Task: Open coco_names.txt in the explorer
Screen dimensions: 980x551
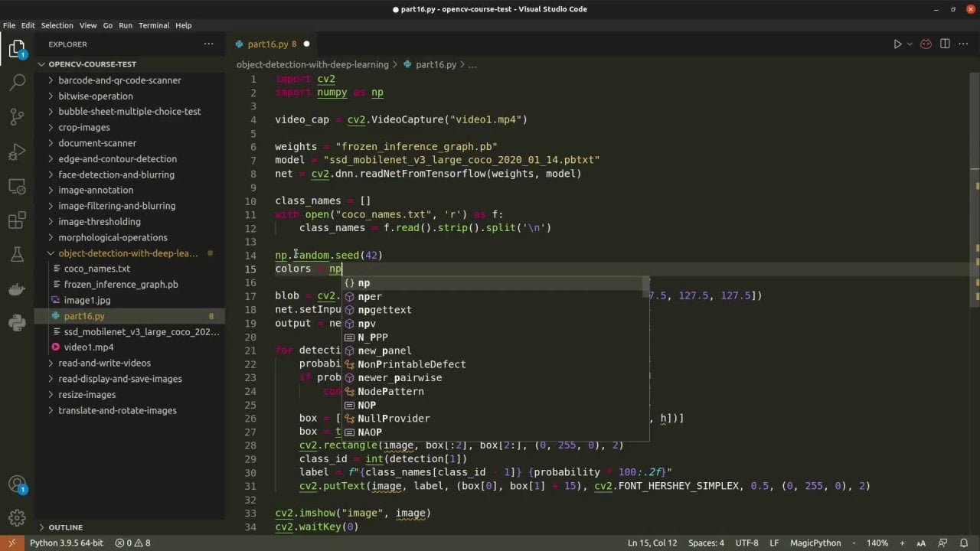Action: point(97,269)
